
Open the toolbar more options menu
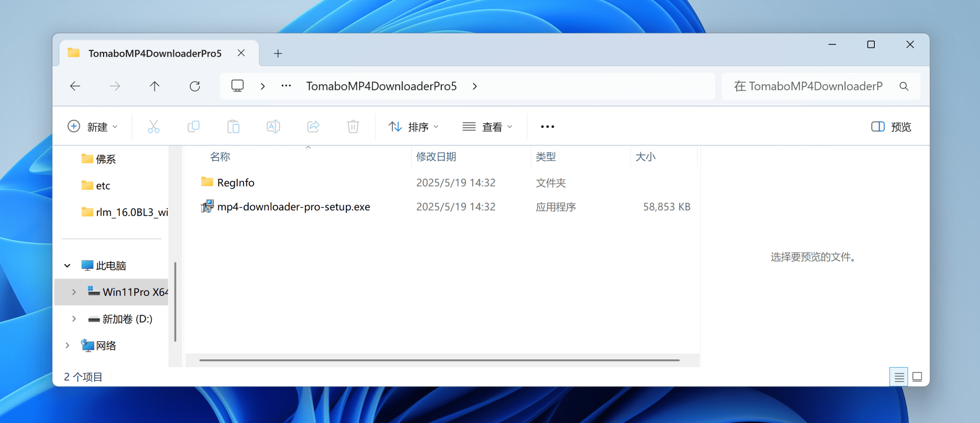(547, 127)
